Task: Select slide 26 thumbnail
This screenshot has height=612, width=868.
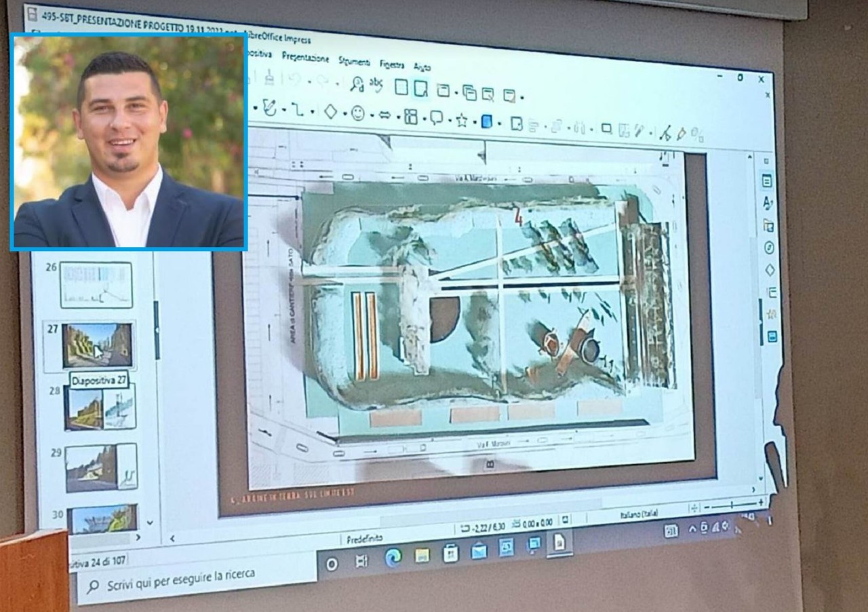Action: click(x=96, y=284)
